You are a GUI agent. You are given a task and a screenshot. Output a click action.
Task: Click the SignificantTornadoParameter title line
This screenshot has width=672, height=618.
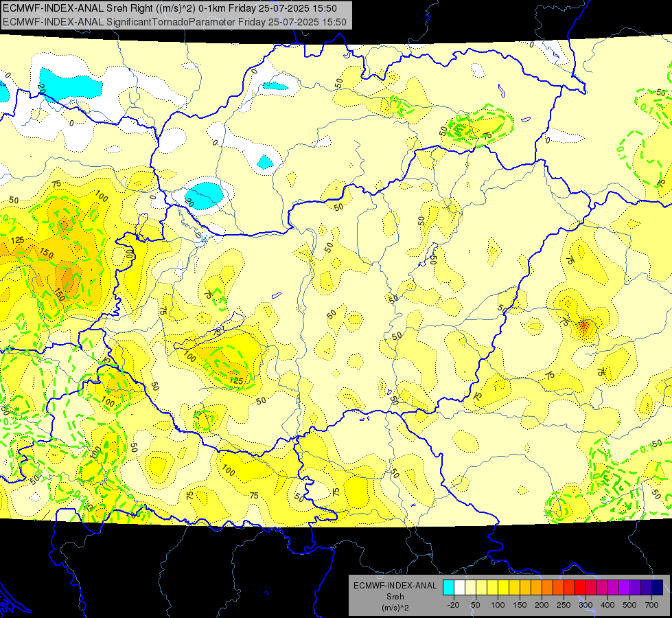point(174,22)
